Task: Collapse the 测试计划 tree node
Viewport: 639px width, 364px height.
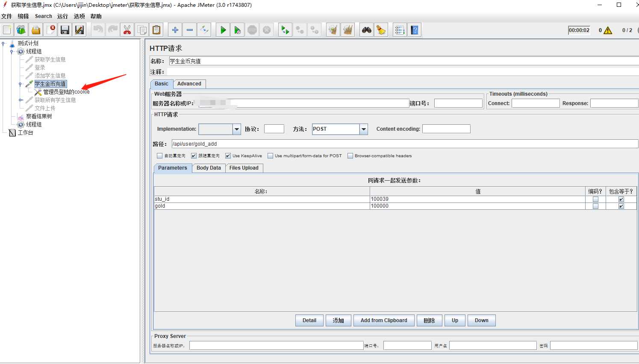Action: 3,43
